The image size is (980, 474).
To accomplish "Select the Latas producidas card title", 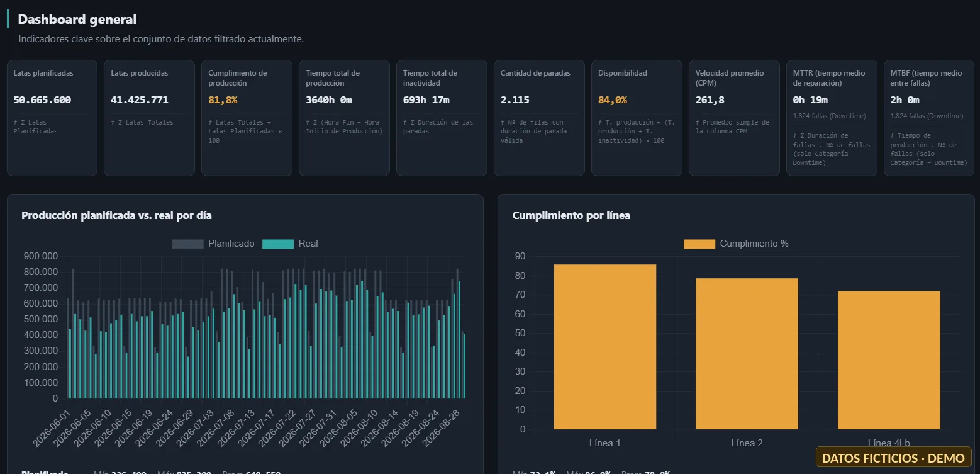I will [140, 73].
